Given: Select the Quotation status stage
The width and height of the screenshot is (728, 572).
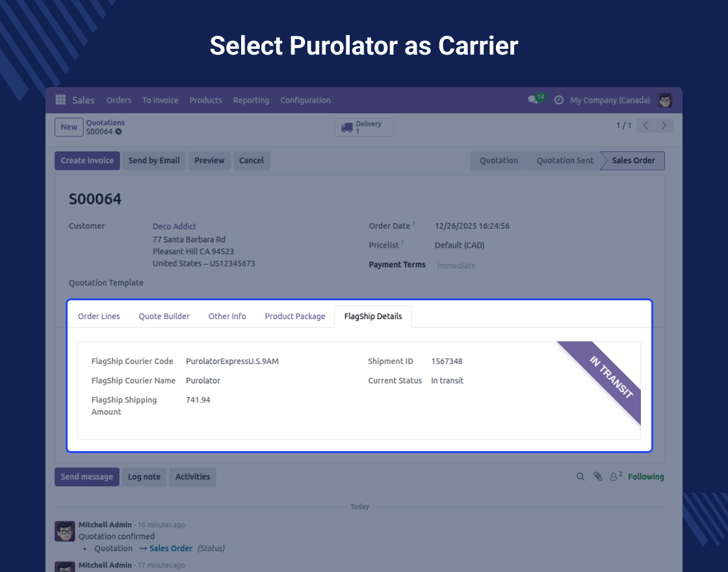Looking at the screenshot, I should coord(499,161).
